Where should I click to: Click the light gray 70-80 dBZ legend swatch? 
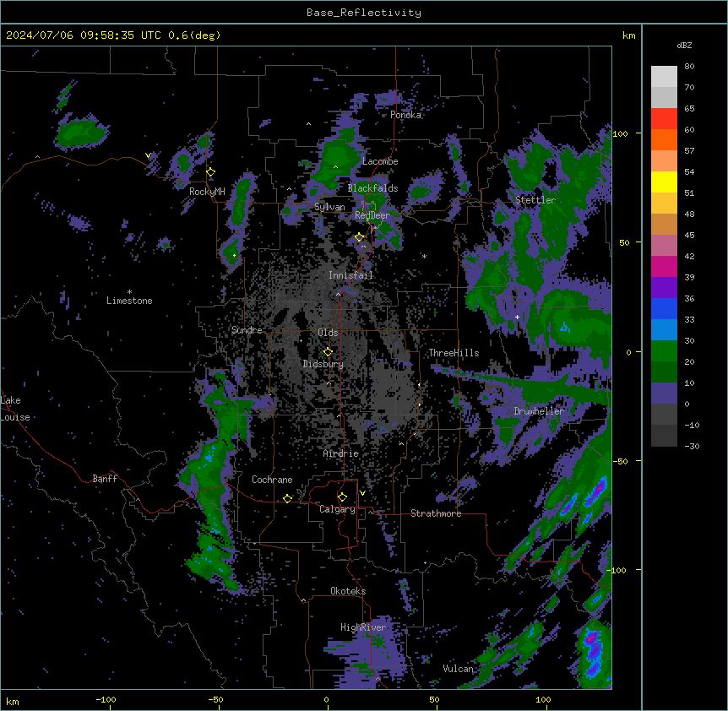coord(664,77)
